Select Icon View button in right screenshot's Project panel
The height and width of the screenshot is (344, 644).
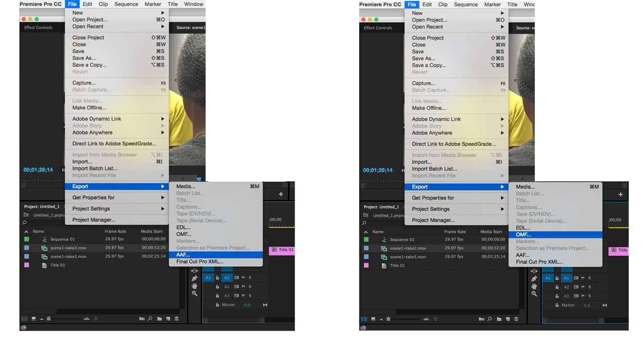point(374,319)
